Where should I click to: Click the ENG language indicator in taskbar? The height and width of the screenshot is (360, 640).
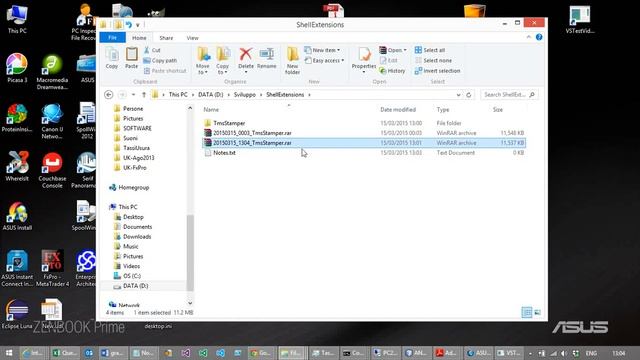pos(591,353)
